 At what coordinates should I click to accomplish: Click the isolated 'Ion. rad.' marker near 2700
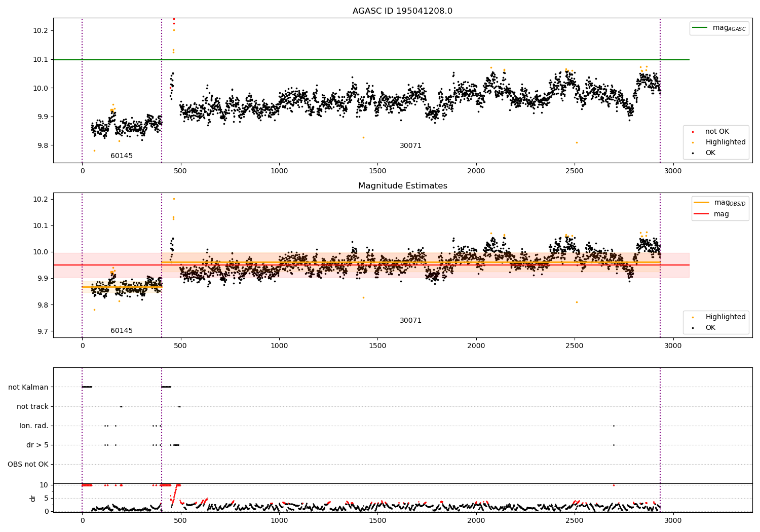(614, 426)
